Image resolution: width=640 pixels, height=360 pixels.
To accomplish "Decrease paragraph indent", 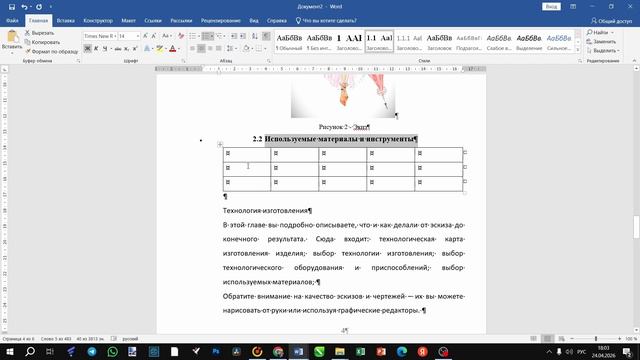I will 234,36.
